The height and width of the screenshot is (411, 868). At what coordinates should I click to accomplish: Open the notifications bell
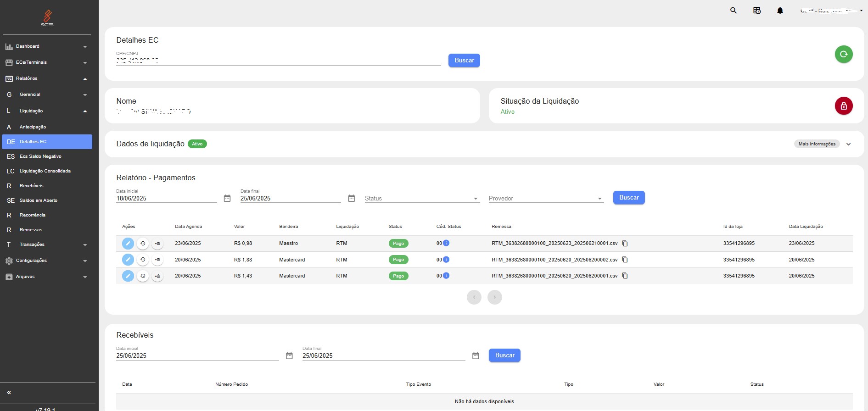pos(780,11)
